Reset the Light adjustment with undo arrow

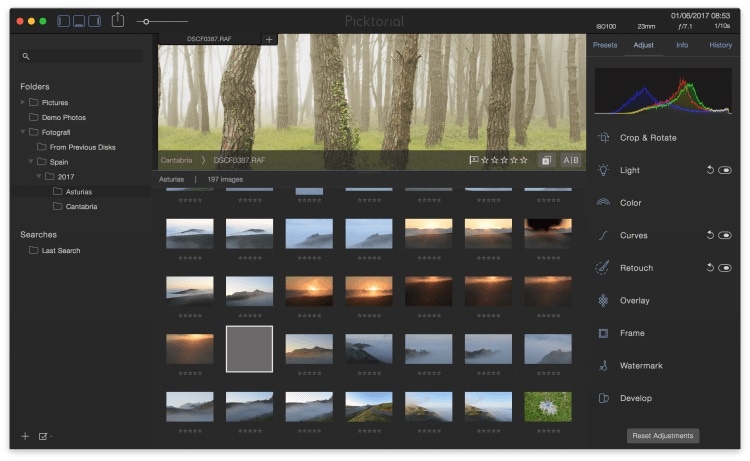tap(710, 170)
